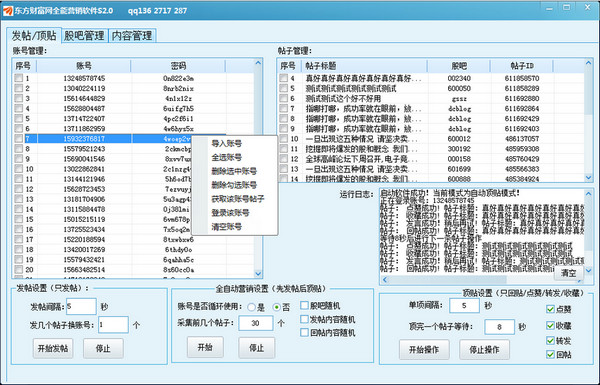Click the 密码 column header
The width and height of the screenshot is (600, 385).
pyautogui.click(x=178, y=66)
